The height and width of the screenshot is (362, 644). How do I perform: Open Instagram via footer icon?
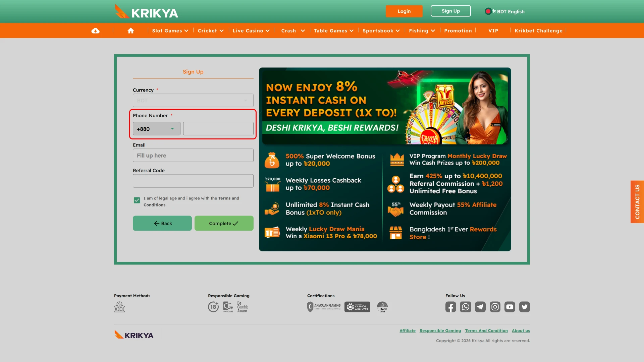pyautogui.click(x=495, y=307)
